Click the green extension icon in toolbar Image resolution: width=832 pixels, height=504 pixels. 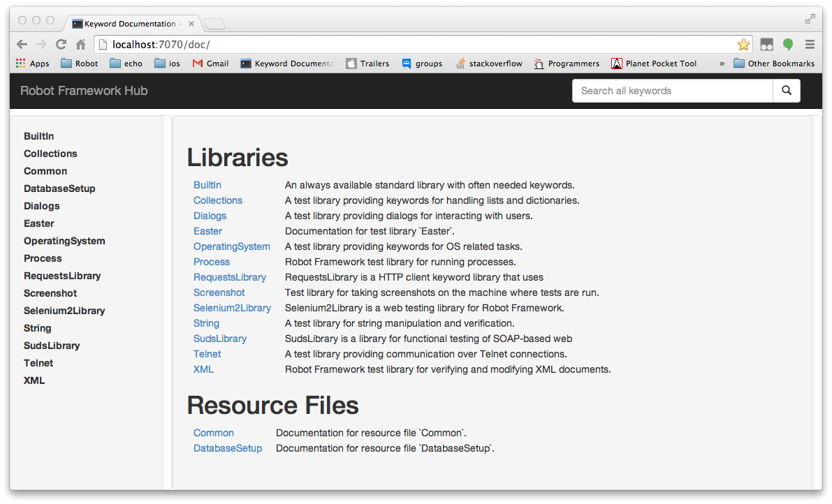788,45
